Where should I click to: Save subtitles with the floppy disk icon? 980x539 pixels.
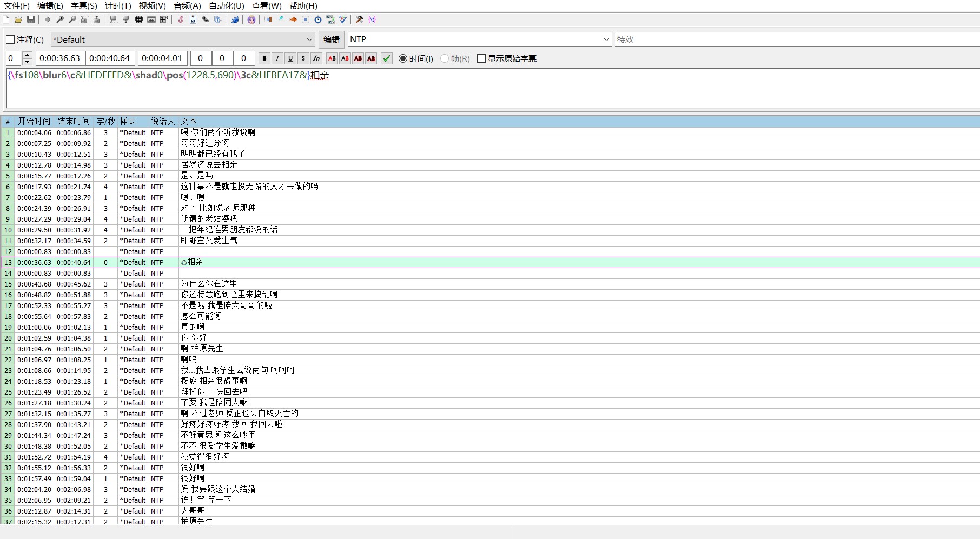(31, 19)
